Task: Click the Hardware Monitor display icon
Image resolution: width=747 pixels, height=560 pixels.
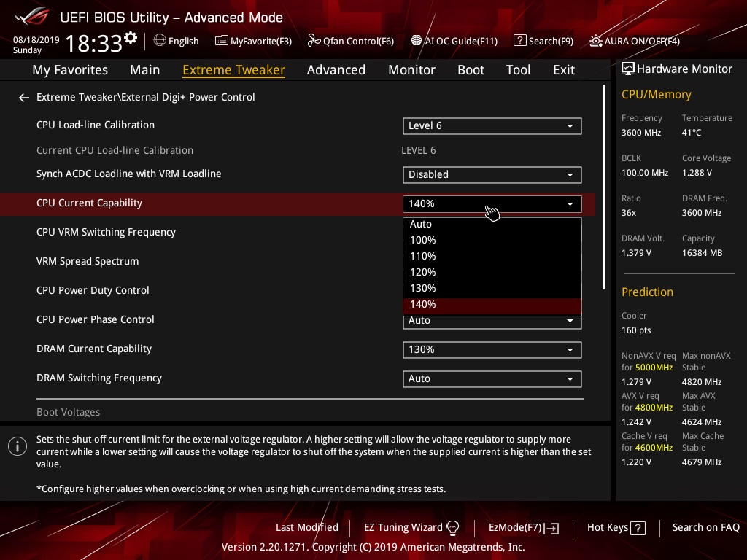Action: click(628, 69)
